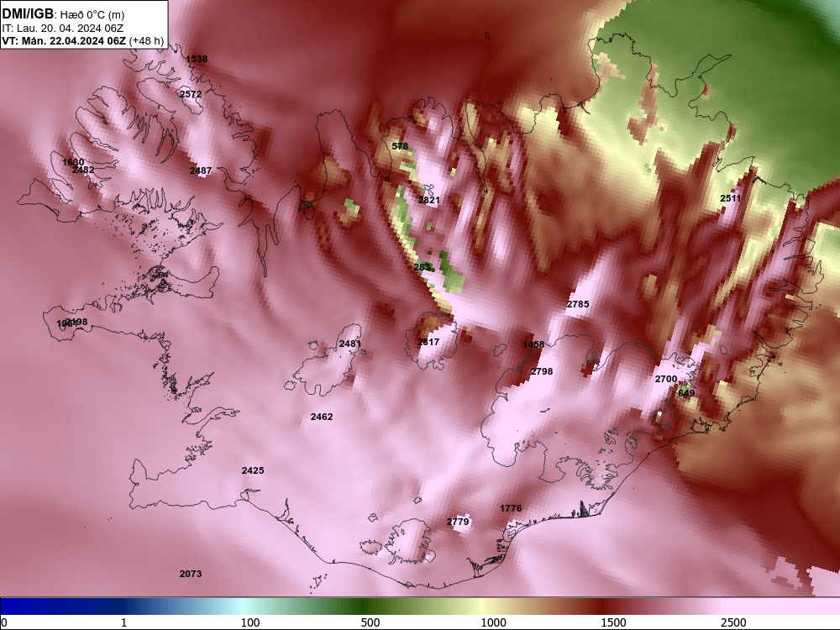840x630 pixels.
Task: Click the dark blue end of the color scale
Action: (32, 606)
